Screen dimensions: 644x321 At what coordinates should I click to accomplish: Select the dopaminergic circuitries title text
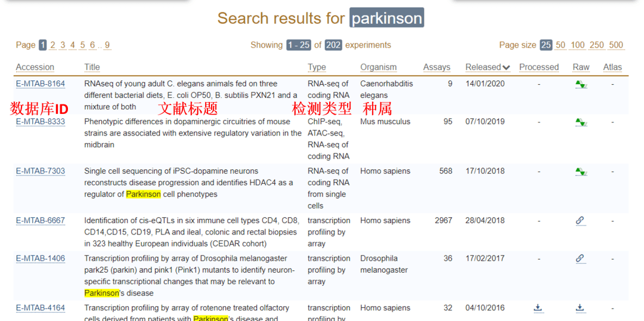pyautogui.click(x=193, y=133)
